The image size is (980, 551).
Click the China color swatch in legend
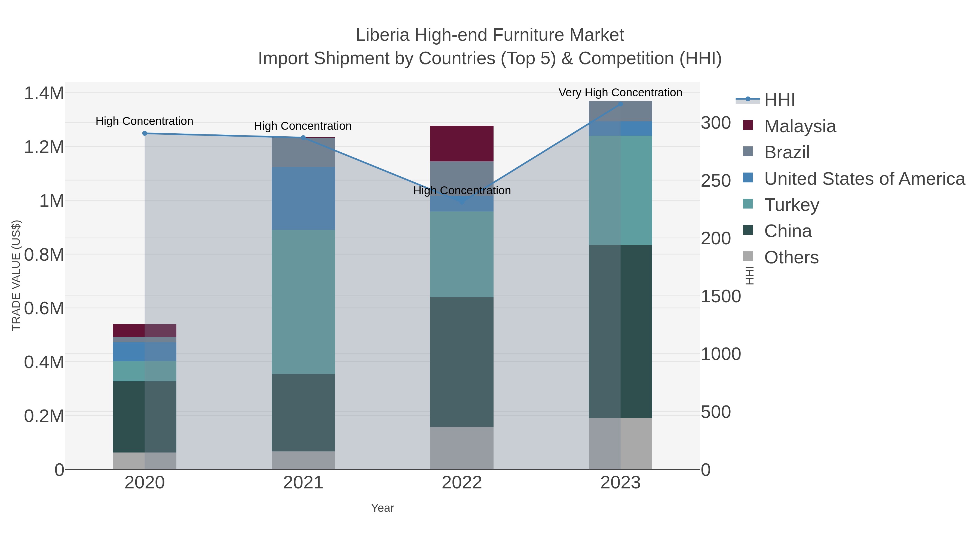pos(748,230)
